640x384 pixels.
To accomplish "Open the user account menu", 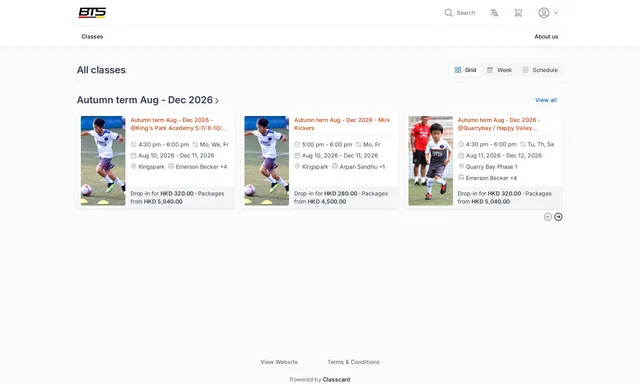I will pyautogui.click(x=548, y=13).
